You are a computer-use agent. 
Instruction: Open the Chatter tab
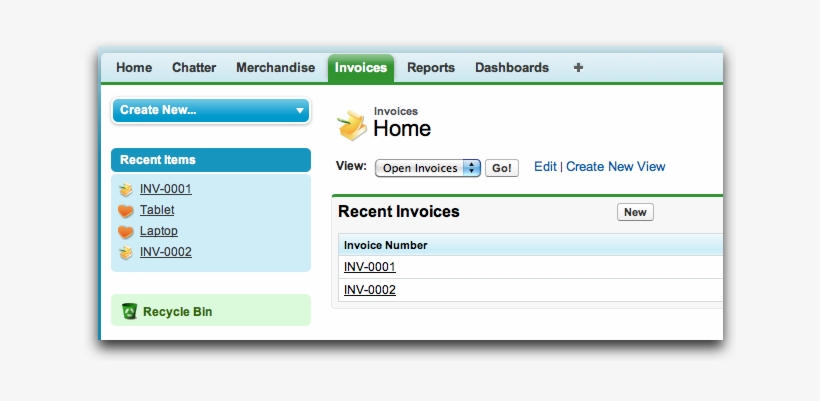coord(194,68)
